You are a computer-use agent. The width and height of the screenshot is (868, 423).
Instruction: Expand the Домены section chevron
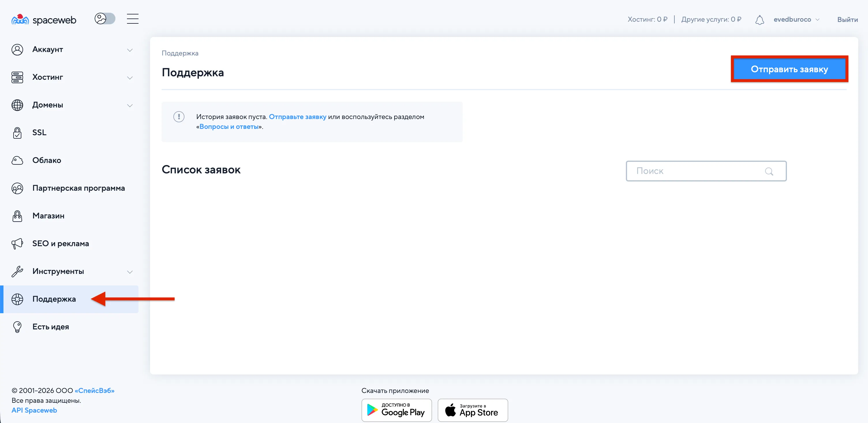(130, 105)
